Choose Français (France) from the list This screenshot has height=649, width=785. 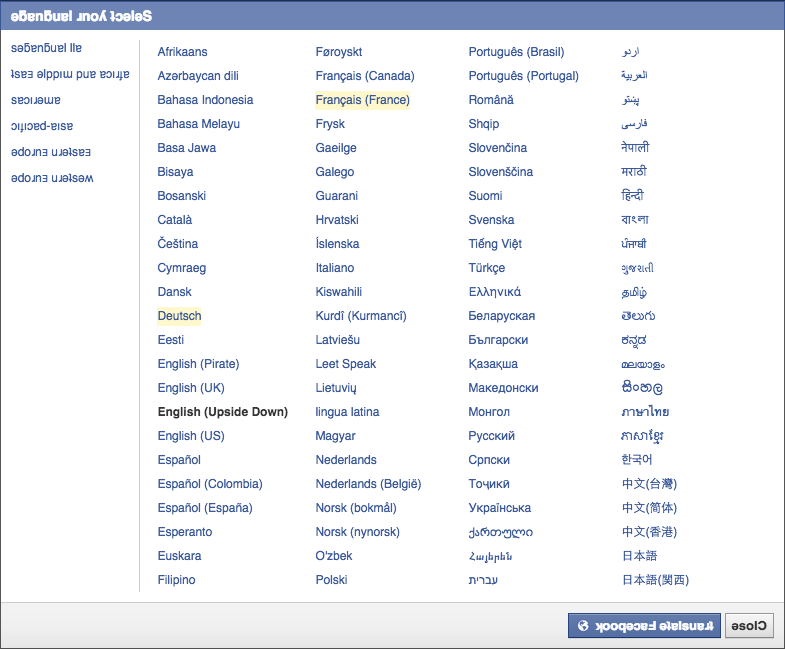pos(362,100)
